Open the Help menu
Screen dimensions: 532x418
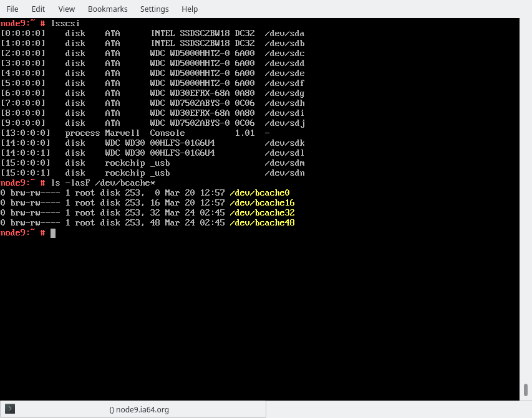click(190, 9)
